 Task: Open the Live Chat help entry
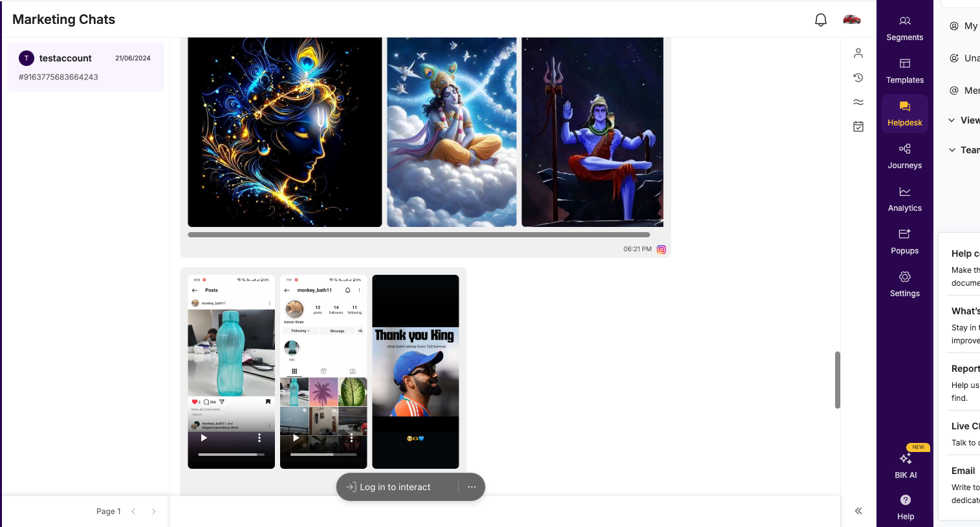coord(964,434)
